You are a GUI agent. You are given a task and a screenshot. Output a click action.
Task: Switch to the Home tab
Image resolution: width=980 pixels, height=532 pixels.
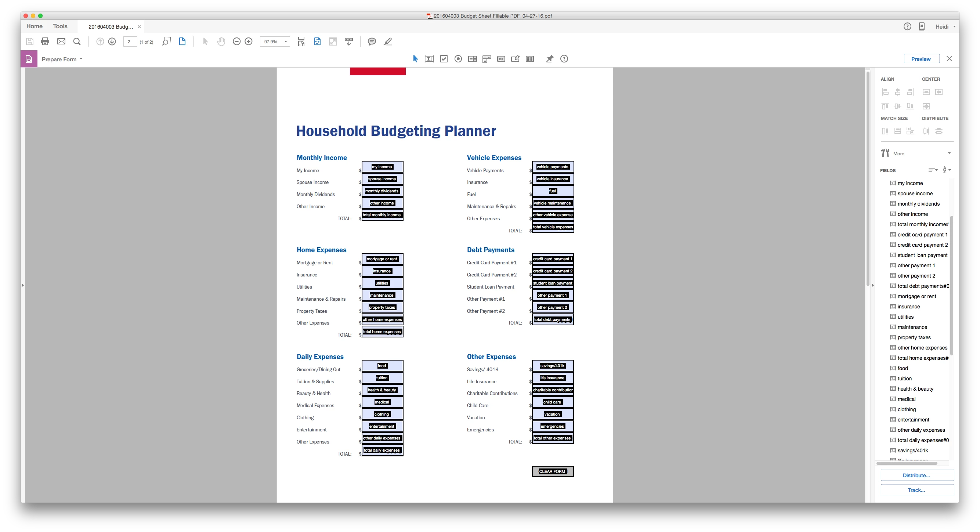tap(34, 26)
